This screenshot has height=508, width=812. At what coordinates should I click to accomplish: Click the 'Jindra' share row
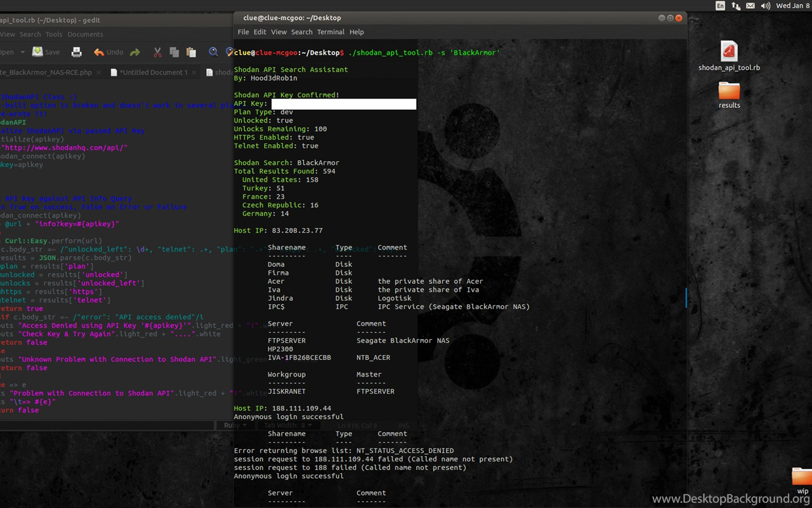pos(339,298)
